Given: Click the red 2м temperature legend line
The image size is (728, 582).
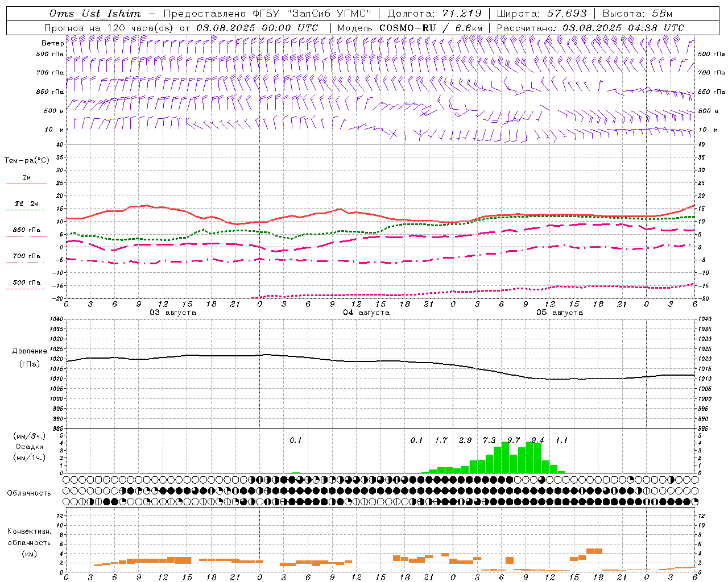Looking at the screenshot, I should click(x=26, y=184).
